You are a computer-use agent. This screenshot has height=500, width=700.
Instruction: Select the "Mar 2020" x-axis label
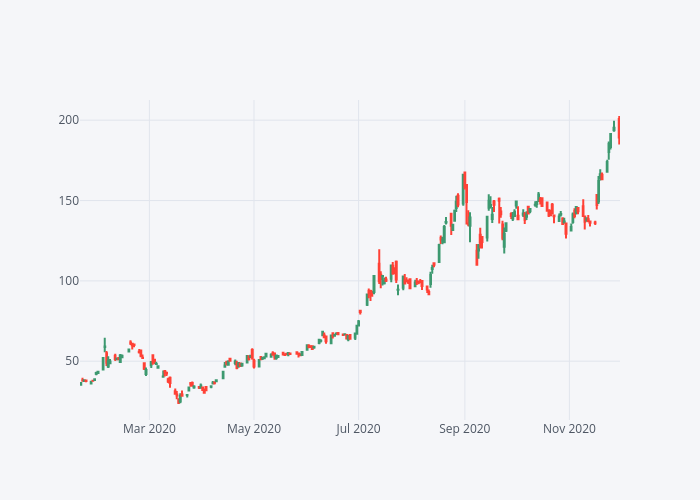pyautogui.click(x=149, y=429)
